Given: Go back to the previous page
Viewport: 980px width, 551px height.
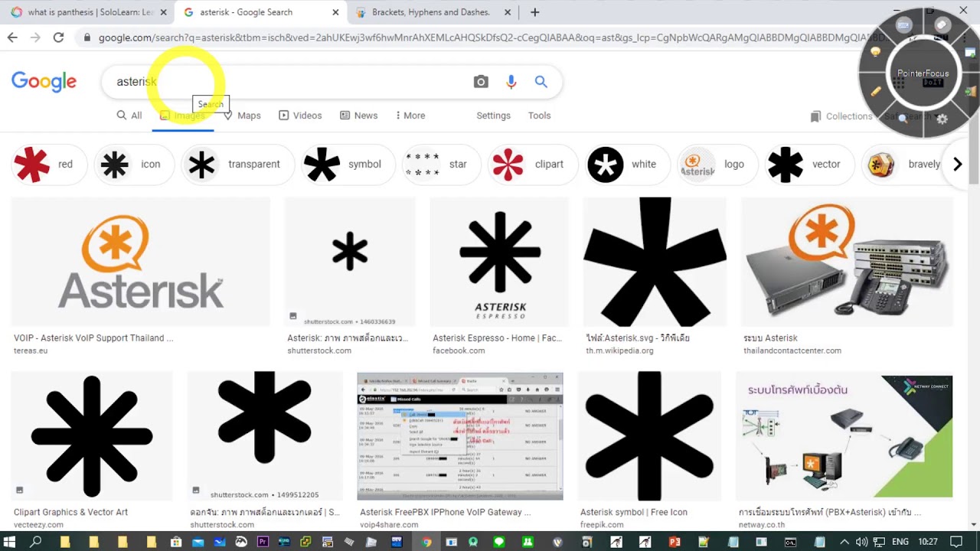Looking at the screenshot, I should point(12,37).
